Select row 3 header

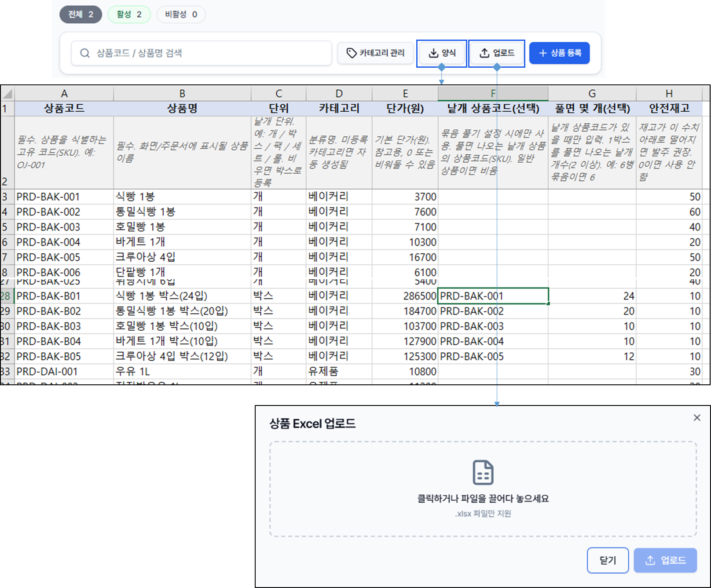click(x=7, y=197)
